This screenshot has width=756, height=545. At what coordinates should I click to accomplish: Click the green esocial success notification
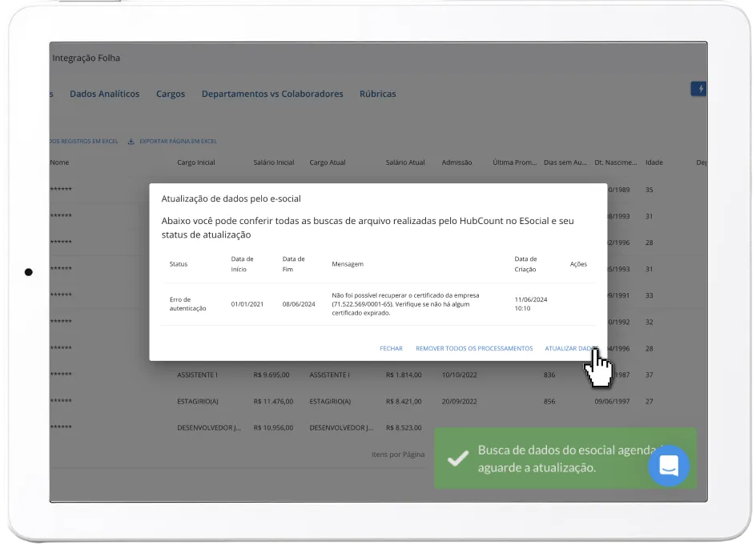pyautogui.click(x=565, y=459)
